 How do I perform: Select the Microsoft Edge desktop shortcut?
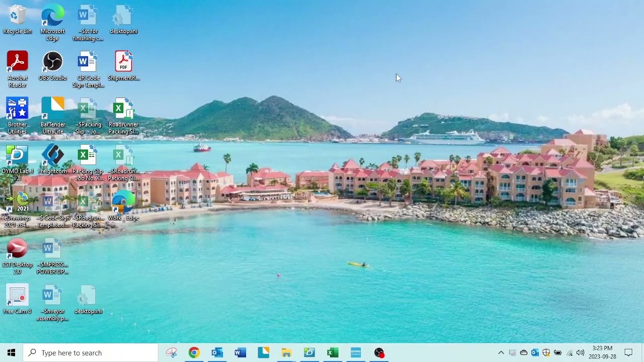click(x=52, y=23)
